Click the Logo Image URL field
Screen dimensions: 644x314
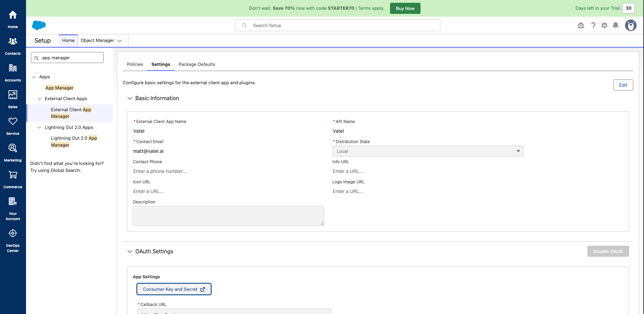tap(428, 191)
